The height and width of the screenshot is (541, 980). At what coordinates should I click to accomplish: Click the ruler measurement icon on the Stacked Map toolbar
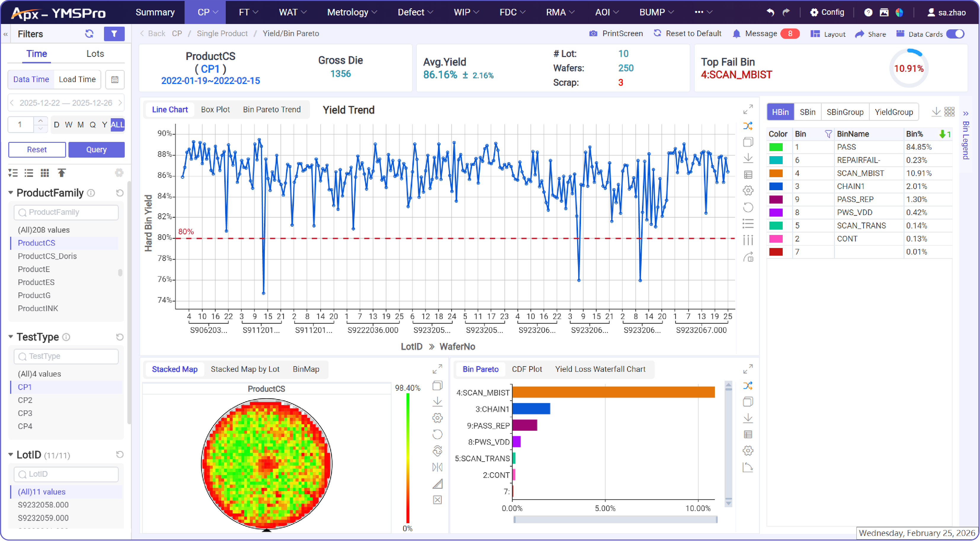(437, 484)
